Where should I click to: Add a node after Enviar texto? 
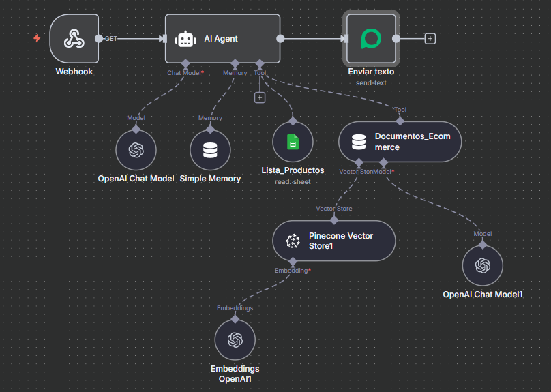point(430,39)
